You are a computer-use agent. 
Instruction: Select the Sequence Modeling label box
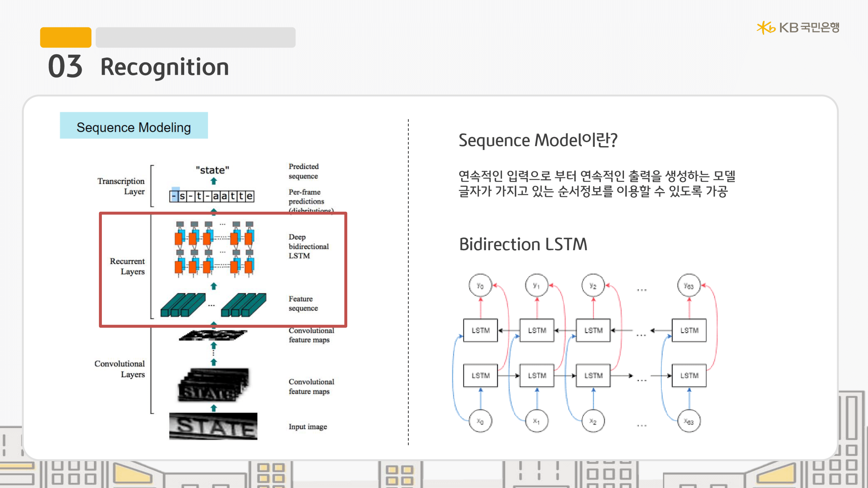[x=134, y=126]
